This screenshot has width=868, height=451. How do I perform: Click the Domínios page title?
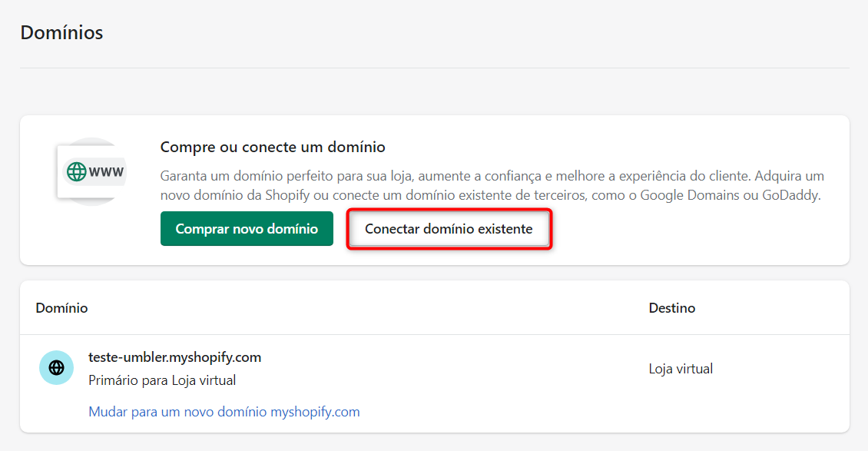pos(61,33)
